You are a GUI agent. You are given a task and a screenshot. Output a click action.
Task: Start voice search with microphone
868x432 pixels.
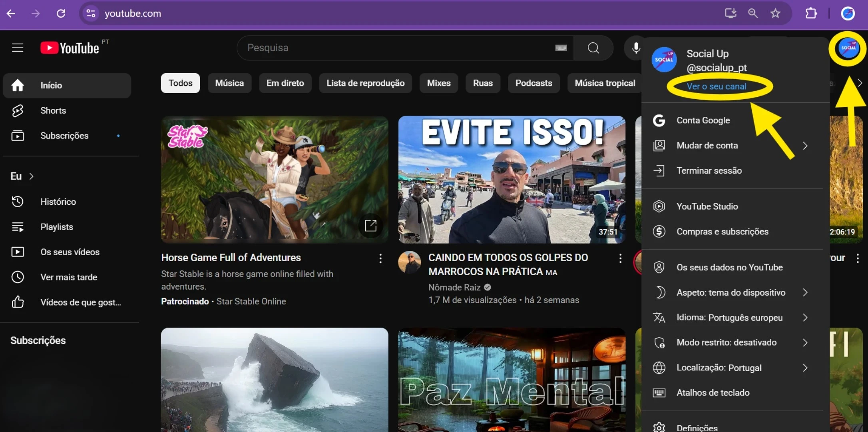[x=636, y=48]
